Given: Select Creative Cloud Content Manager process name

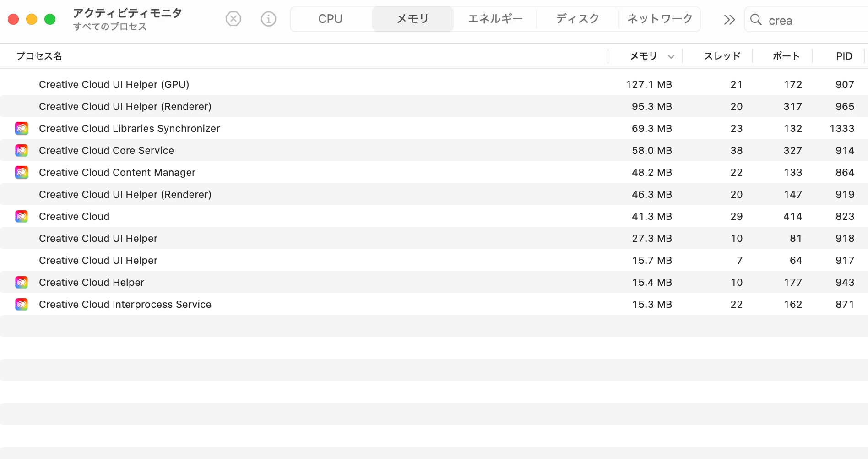Looking at the screenshot, I should pyautogui.click(x=117, y=172).
